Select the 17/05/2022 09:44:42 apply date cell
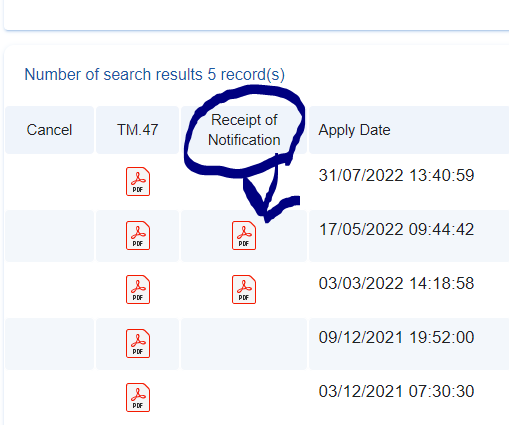Screen dimensions: 509x425 tap(396, 229)
